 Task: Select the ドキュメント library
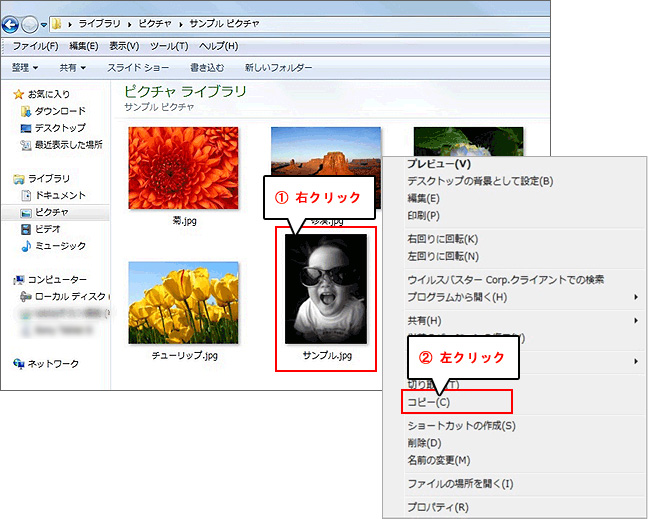tap(60, 196)
